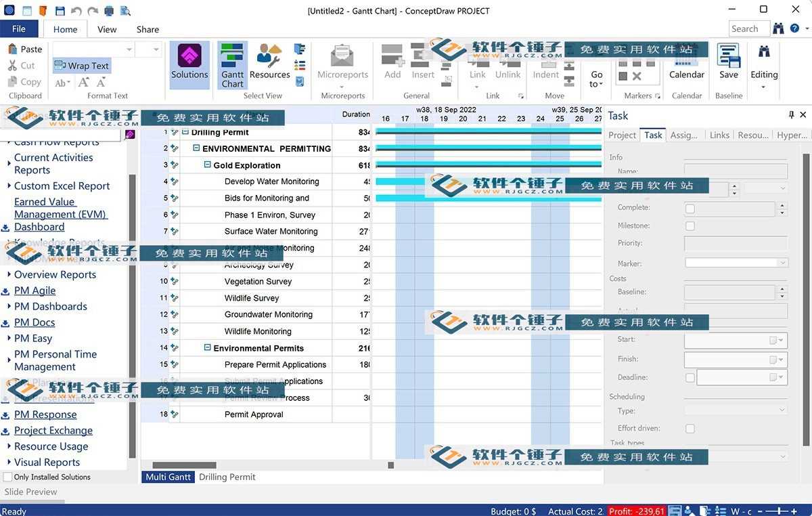Image resolution: width=812 pixels, height=516 pixels.
Task: Click the Print icon in quick access toolbar
Action: point(109,11)
